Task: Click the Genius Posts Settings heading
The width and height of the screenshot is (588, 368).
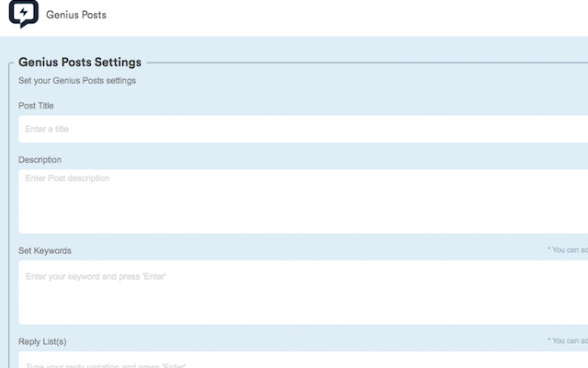Action: [80, 62]
